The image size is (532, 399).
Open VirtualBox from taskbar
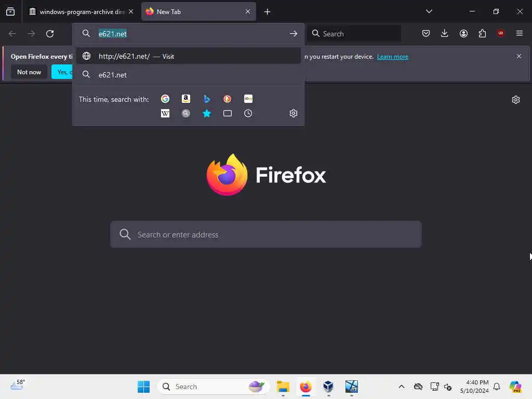(328, 387)
